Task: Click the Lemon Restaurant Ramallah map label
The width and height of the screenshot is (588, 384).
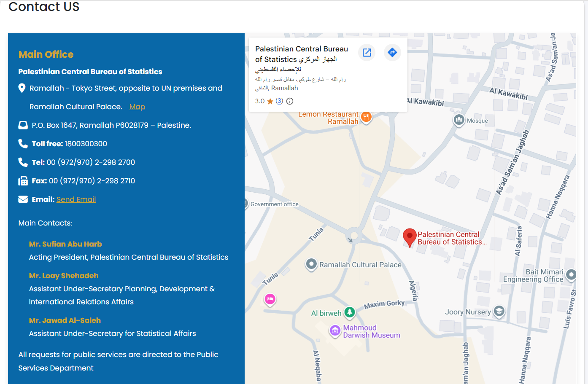Action: pyautogui.click(x=328, y=118)
